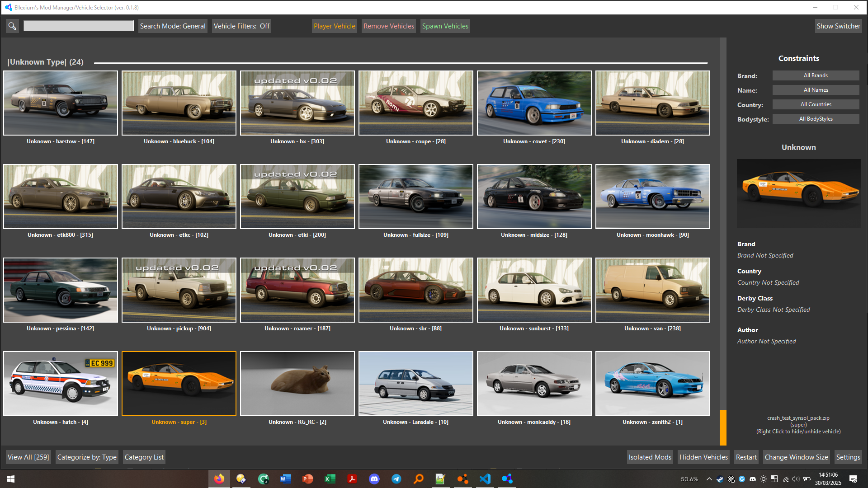Image resolution: width=868 pixels, height=488 pixels.
Task: Click the Windows Start button
Action: [x=11, y=479]
